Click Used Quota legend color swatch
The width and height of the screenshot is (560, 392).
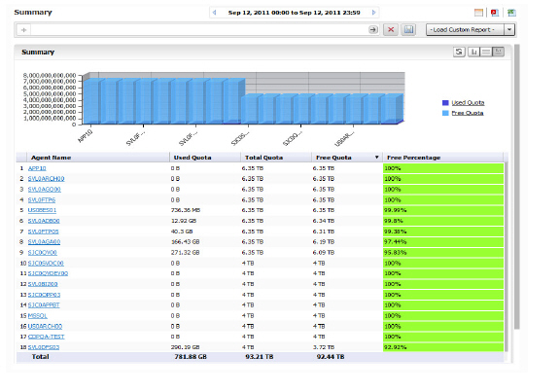pyautogui.click(x=445, y=103)
